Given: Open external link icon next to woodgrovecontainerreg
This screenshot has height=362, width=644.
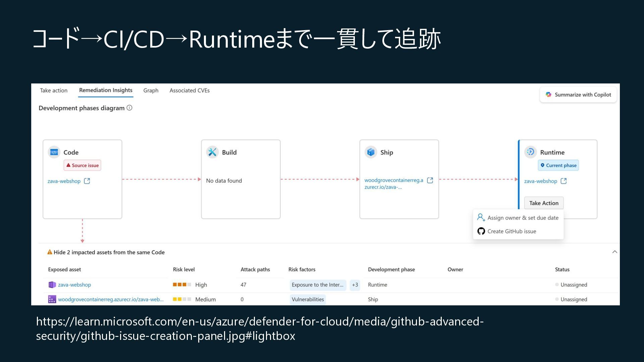Looking at the screenshot, I should tap(430, 180).
